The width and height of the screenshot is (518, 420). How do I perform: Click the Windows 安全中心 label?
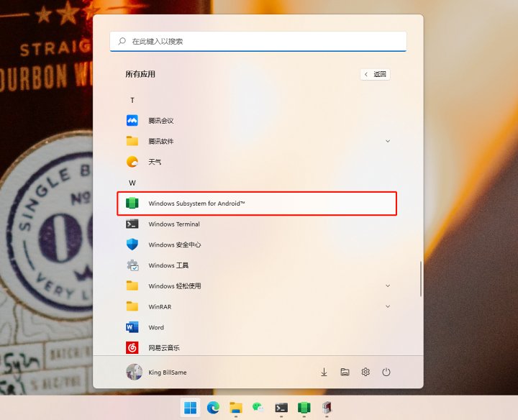pos(174,245)
